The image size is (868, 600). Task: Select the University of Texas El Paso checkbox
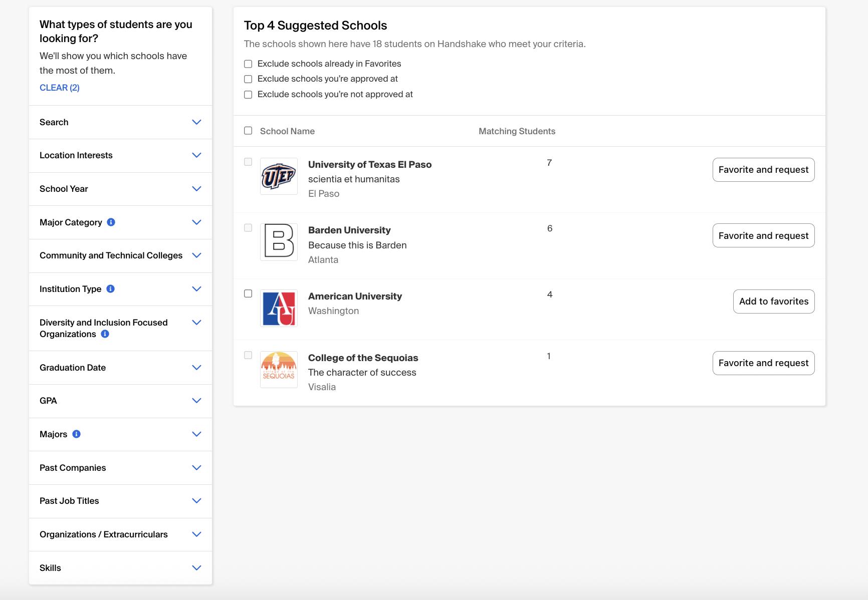tap(248, 162)
